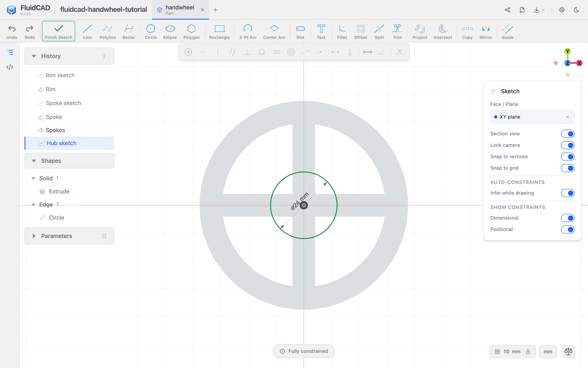
Task: Collapse the Solid group
Action: (33, 178)
